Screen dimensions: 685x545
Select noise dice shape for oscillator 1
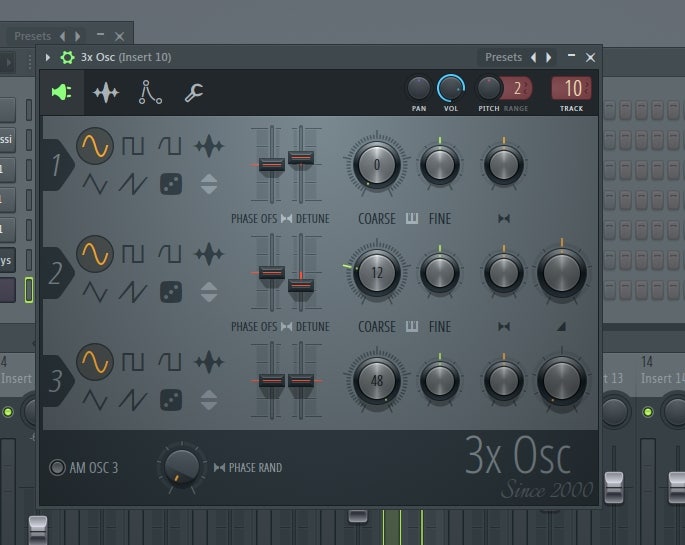coord(171,184)
